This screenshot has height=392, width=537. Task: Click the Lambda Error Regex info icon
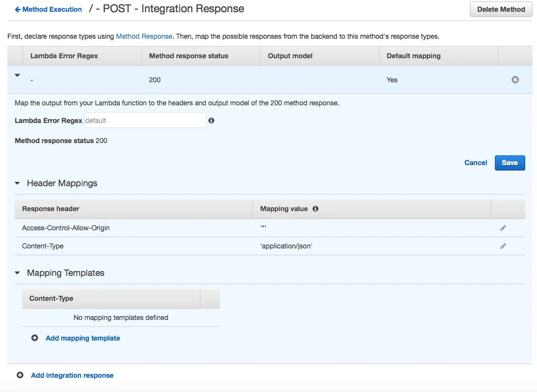click(211, 121)
